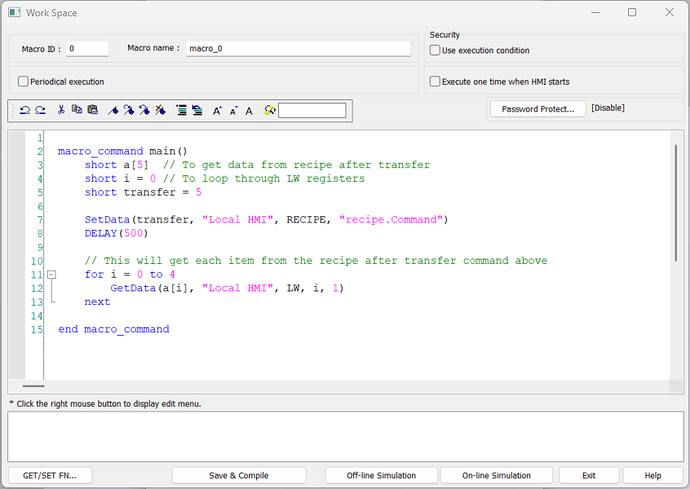Screen dimensions: 690x489
Task: Check Use execution condition
Action: [435, 50]
